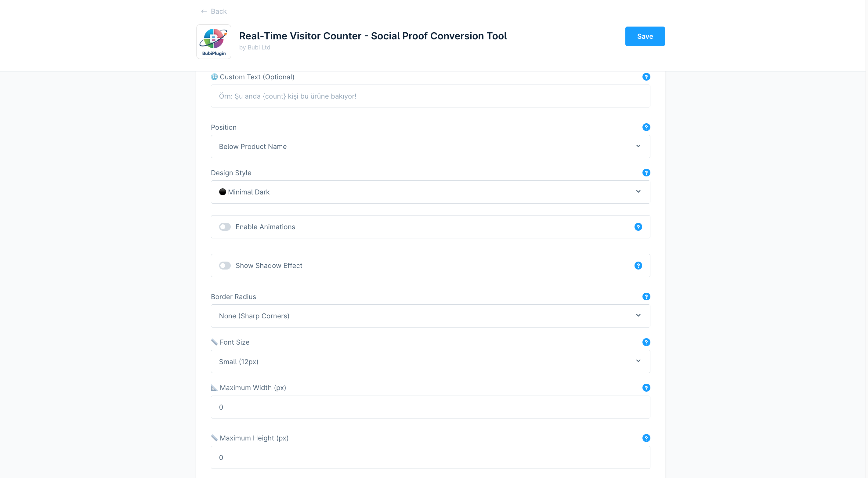Click the Save button

point(645,36)
